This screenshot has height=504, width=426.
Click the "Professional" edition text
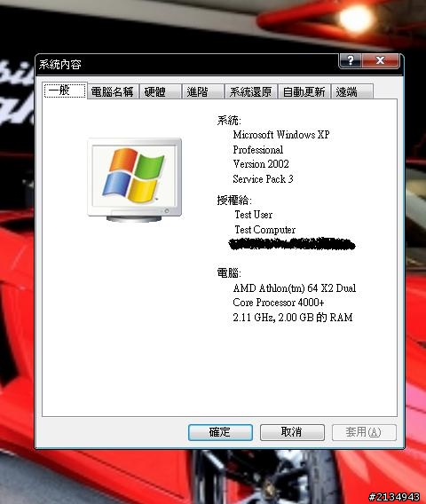click(x=258, y=149)
